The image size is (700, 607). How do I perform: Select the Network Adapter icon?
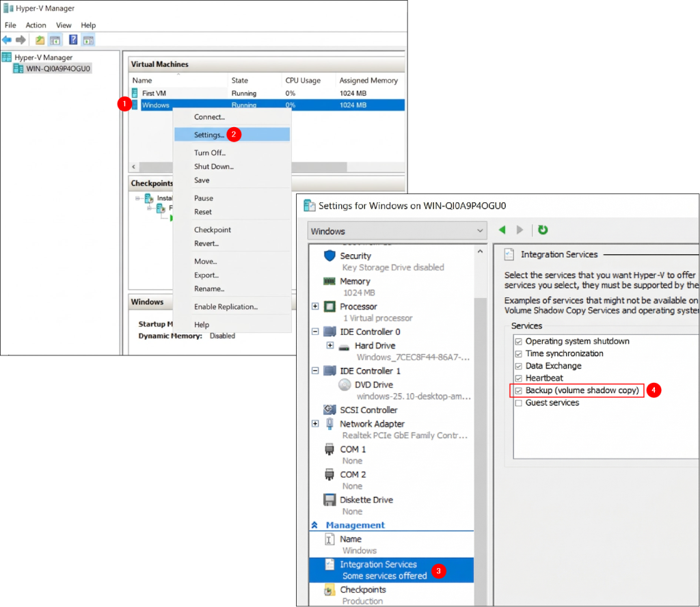point(329,423)
